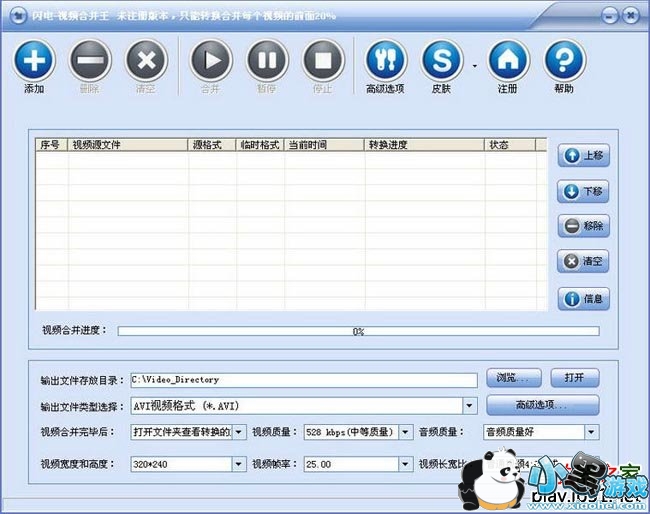Open the 注册 (Register) home icon
This screenshot has height=514, width=650.
[508, 60]
